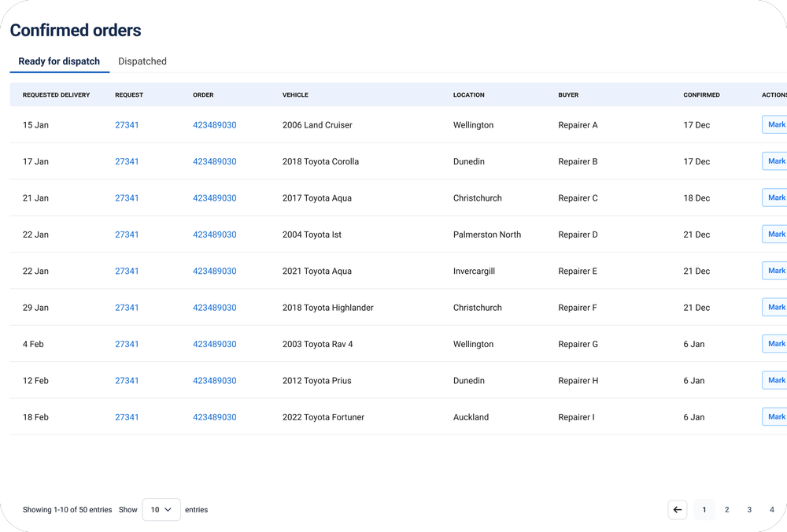787x532 pixels.
Task: Select the '2018 Toyota Corolla' vehicle cell
Action: tap(320, 161)
